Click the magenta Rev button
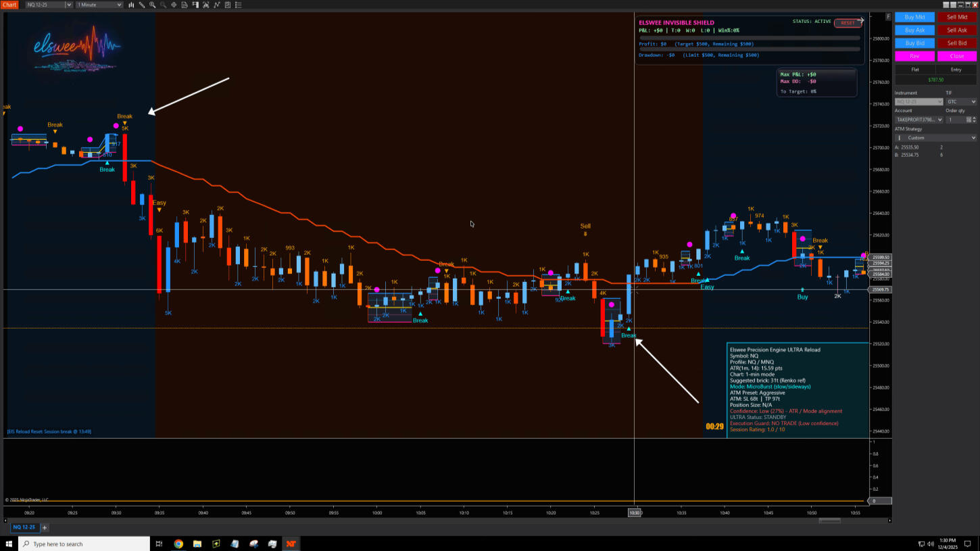The image size is (980, 551). 914,56
